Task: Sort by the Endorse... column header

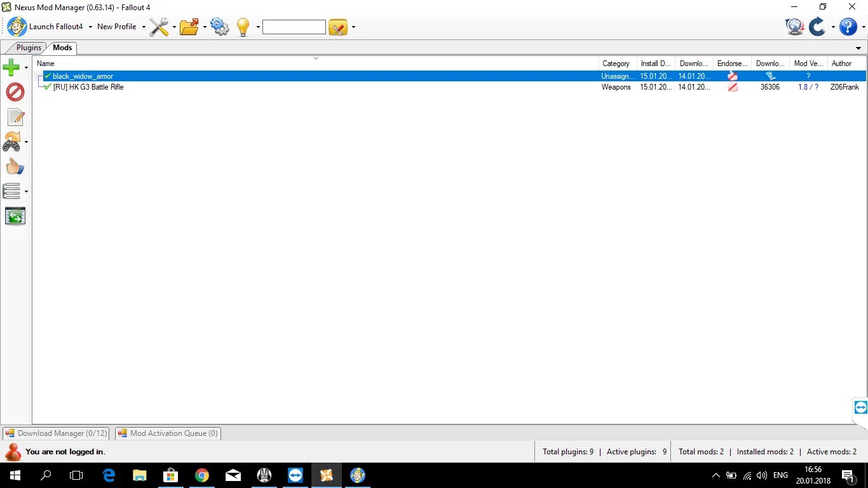Action: pos(732,64)
